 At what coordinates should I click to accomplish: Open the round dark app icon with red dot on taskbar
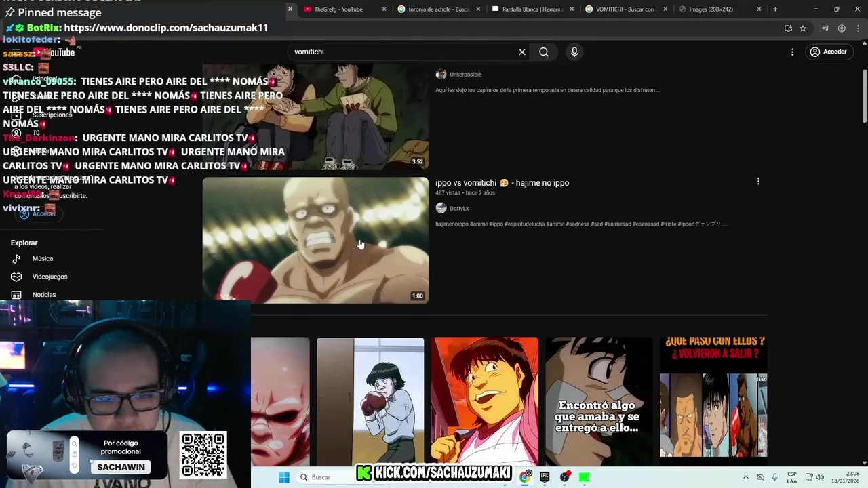(x=564, y=477)
